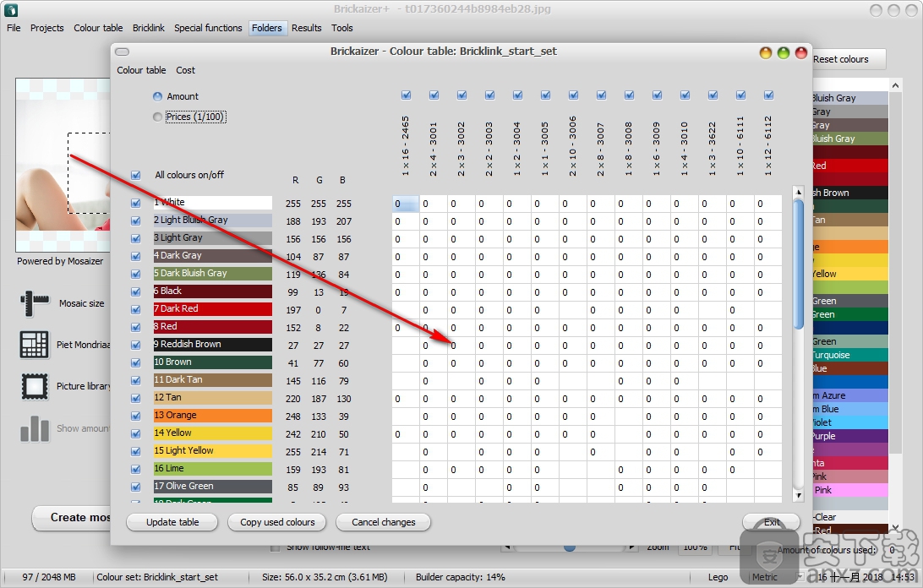Click the up arrow of the colour table scrollbar
Viewport: 923px width, 588px height.
[798, 191]
